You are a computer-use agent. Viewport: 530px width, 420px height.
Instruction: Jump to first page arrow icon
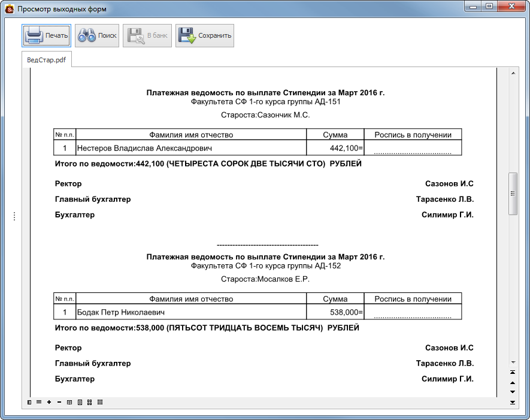[513, 372]
